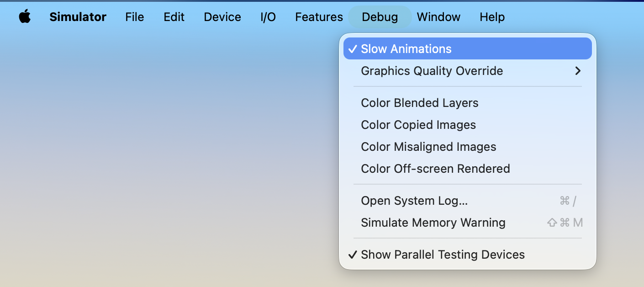Open the Features menu

319,17
